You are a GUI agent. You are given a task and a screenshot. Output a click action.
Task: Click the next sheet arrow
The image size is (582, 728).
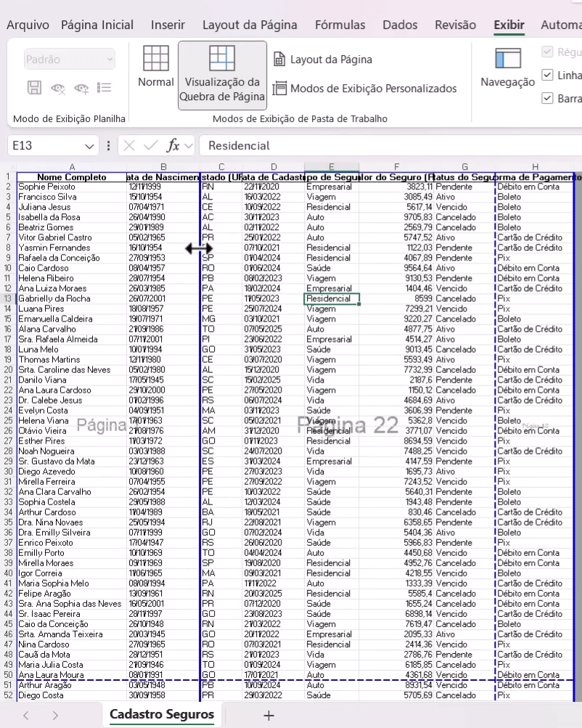pos(55,716)
